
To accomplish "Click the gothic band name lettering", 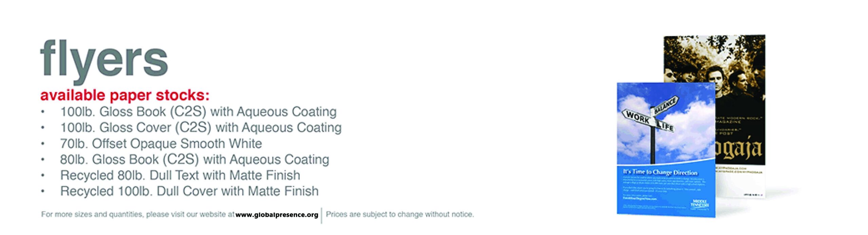I will 739,149.
